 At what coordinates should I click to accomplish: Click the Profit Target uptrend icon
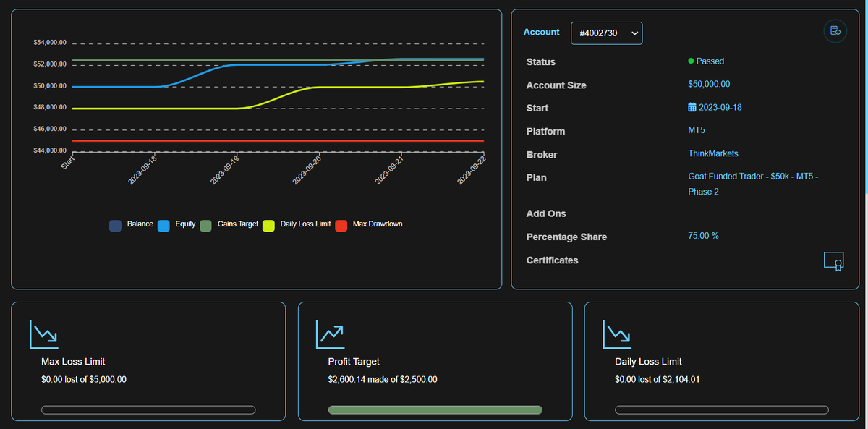[330, 334]
